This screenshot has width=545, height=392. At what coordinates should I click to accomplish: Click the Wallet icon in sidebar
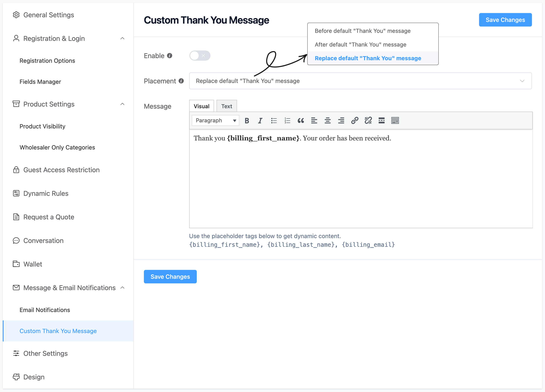[16, 264]
